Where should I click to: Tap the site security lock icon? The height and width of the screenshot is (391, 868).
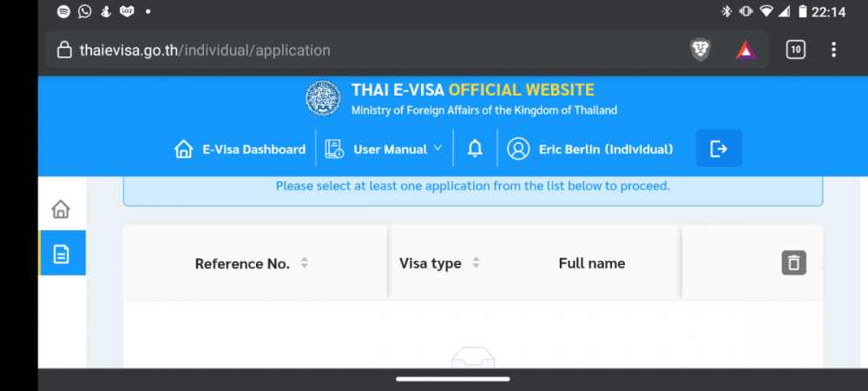(65, 50)
